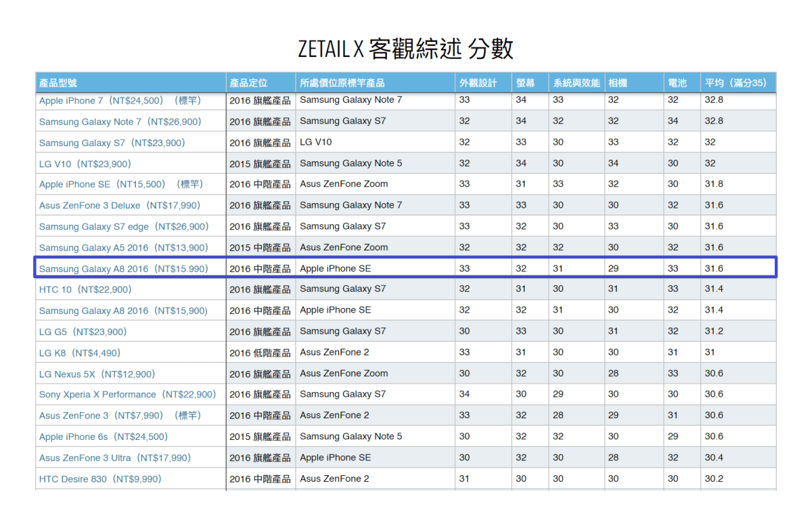Click the 30.2 average in HTC Desire 830 row

coord(714,479)
